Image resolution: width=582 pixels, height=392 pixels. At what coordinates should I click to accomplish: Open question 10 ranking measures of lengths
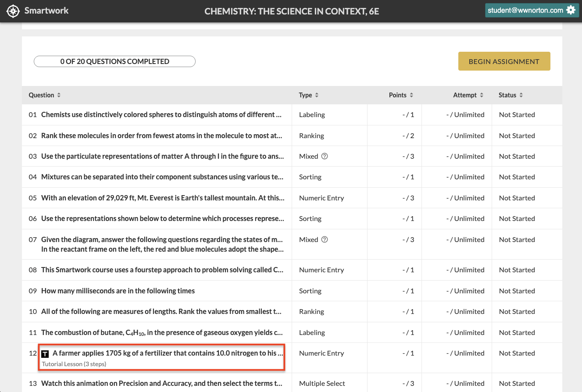[161, 312]
